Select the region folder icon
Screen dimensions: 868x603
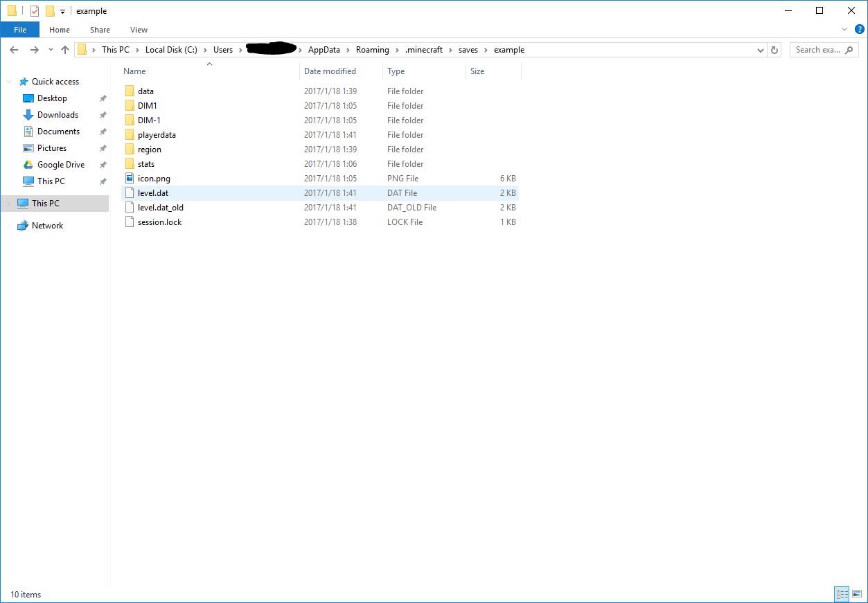pos(130,150)
